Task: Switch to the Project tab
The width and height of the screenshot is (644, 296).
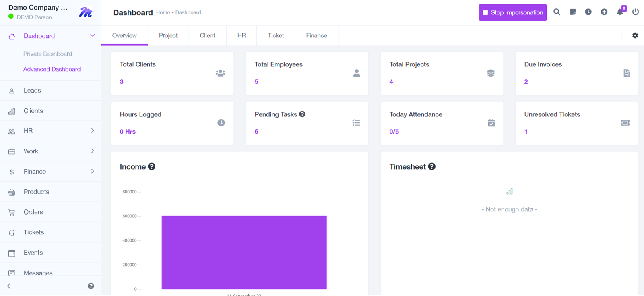Action: click(168, 35)
